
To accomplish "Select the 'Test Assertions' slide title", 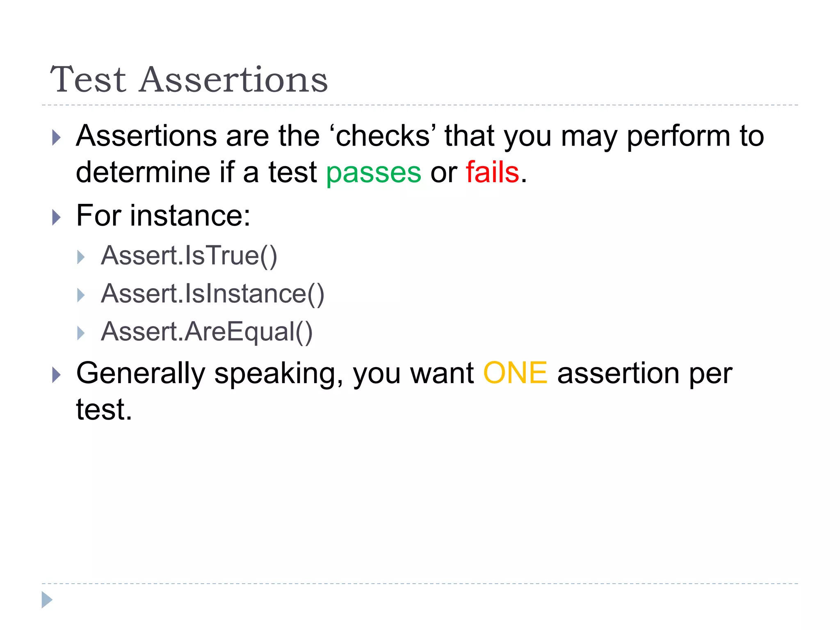I will (189, 80).
